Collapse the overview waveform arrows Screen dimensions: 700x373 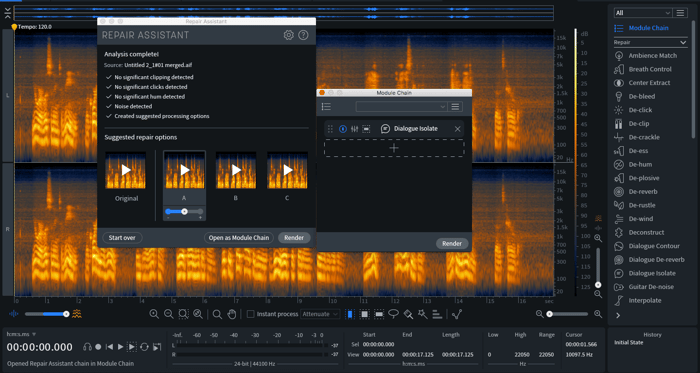pyautogui.click(x=8, y=13)
